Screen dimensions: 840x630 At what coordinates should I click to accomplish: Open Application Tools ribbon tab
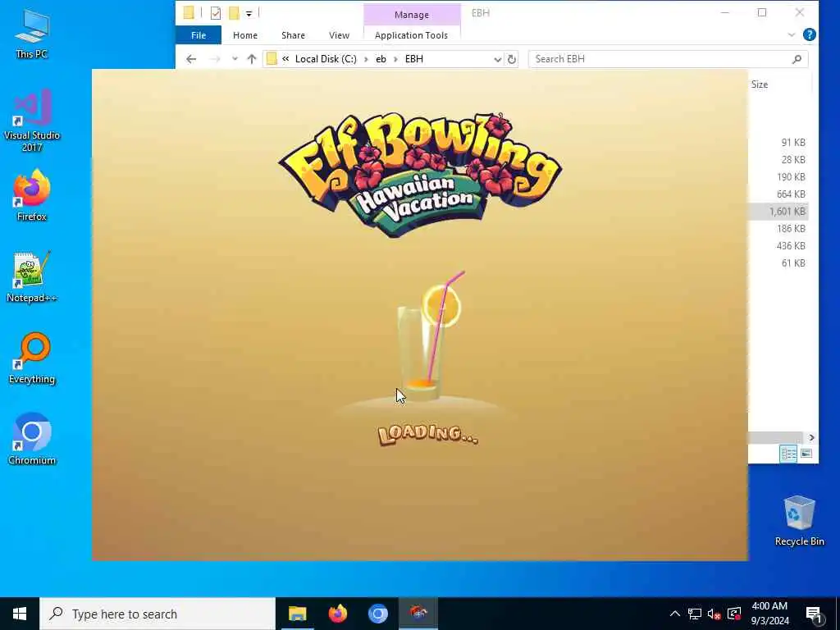[412, 35]
